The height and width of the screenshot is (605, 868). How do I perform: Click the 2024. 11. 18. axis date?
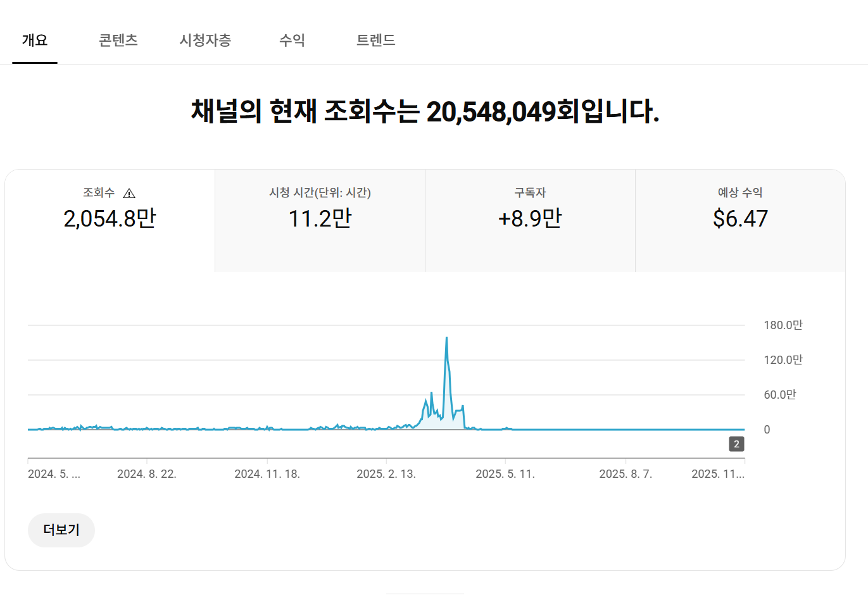(267, 474)
